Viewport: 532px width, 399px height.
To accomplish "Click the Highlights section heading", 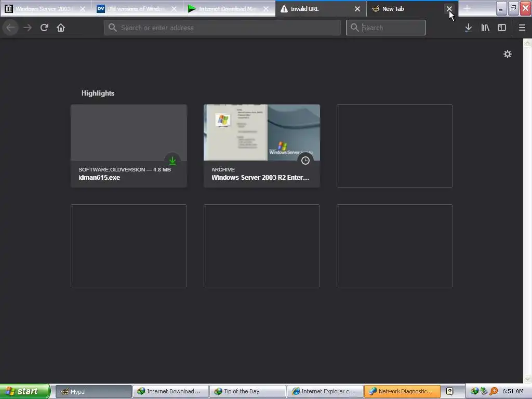I will [x=98, y=93].
